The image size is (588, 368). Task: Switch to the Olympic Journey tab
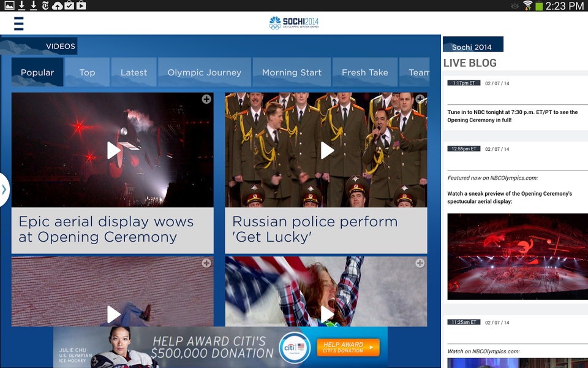coord(205,72)
